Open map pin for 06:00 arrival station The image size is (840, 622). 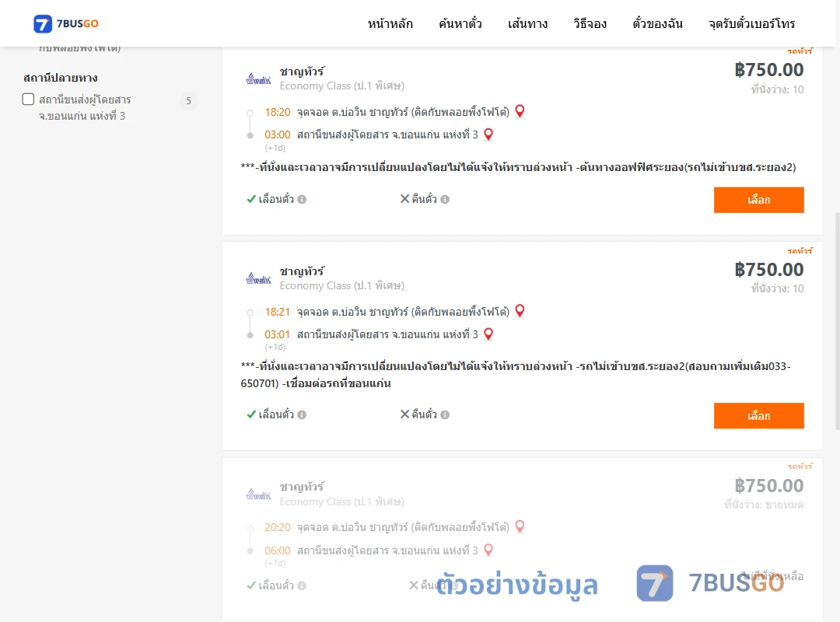[x=488, y=550]
